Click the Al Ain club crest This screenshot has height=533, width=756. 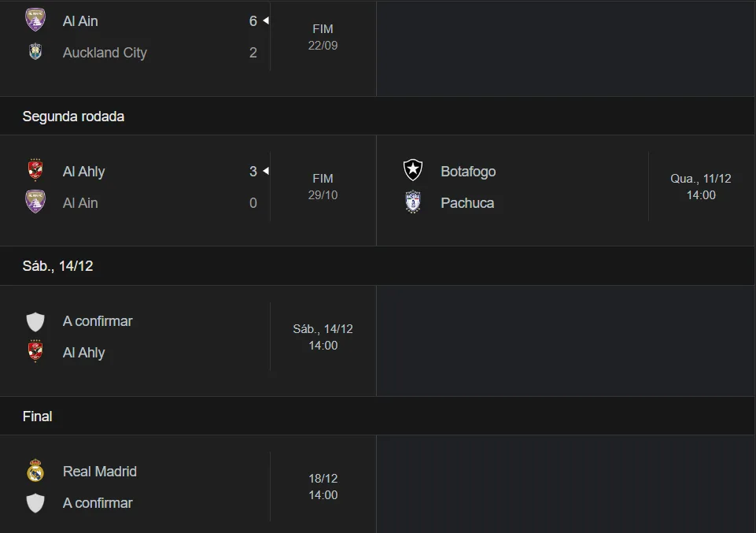click(35, 20)
